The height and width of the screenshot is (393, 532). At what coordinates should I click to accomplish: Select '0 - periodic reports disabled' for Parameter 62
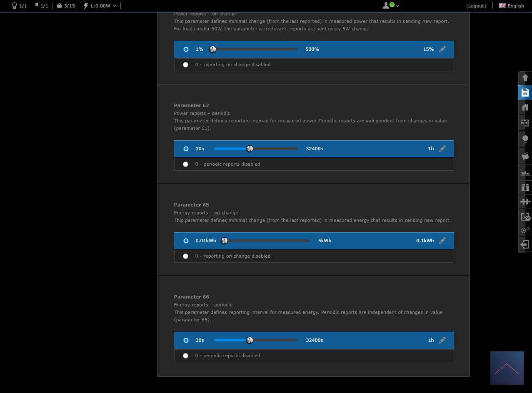[185, 164]
